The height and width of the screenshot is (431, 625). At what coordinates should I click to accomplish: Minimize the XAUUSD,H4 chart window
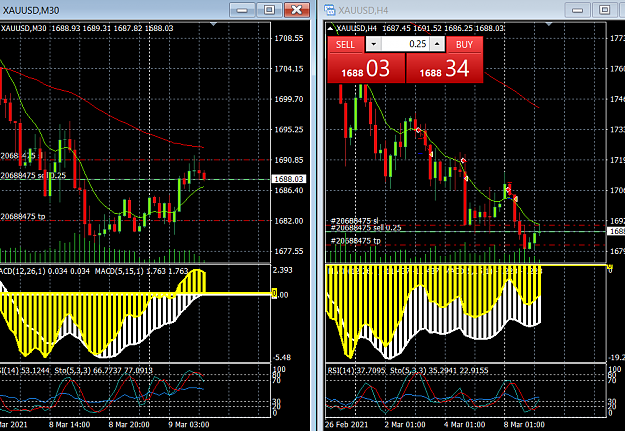pyautogui.click(x=578, y=10)
